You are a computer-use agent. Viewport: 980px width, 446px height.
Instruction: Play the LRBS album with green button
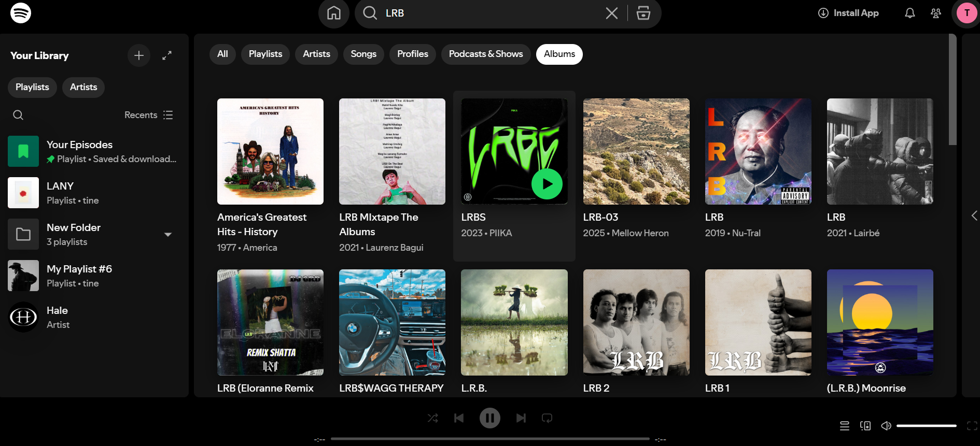tap(547, 184)
